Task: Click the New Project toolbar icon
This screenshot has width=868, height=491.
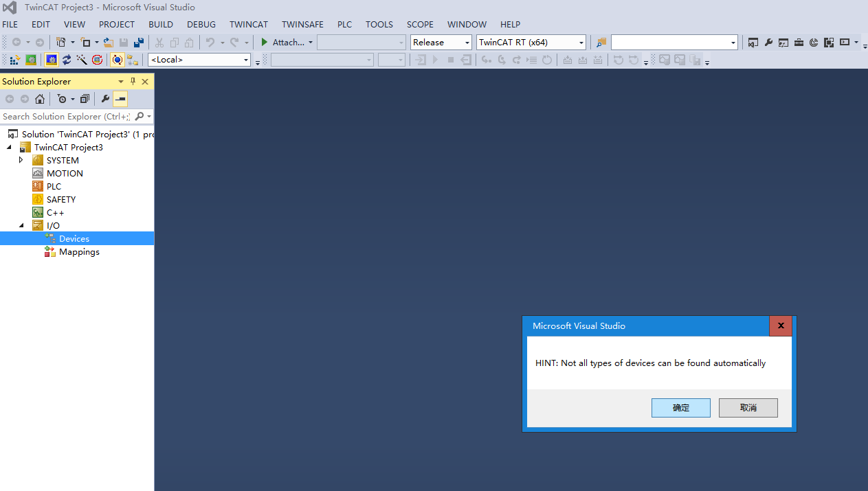Action: pyautogui.click(x=60, y=43)
